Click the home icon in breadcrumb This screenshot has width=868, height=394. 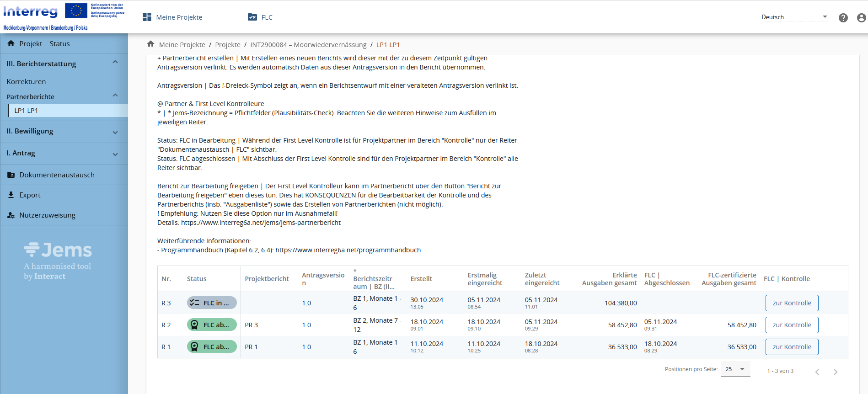[150, 44]
